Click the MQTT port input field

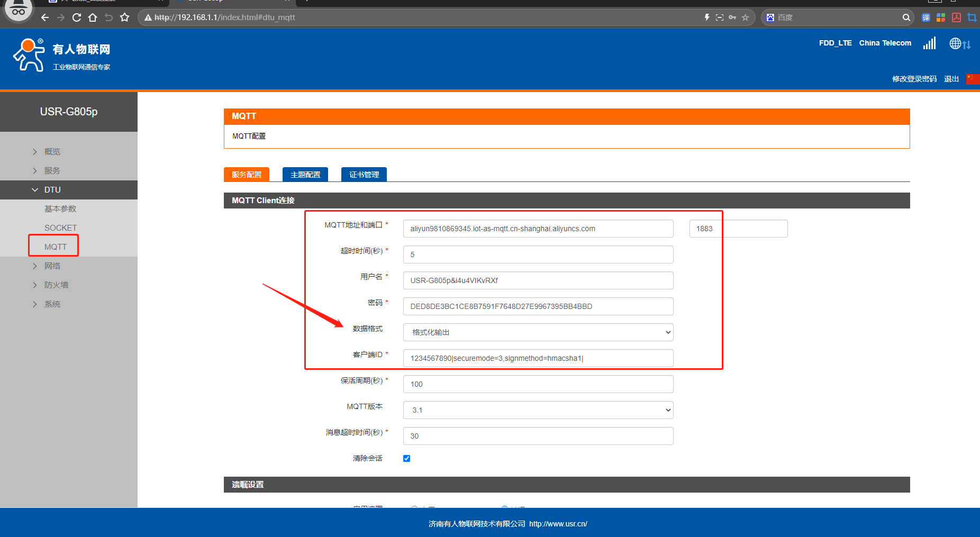tap(738, 229)
